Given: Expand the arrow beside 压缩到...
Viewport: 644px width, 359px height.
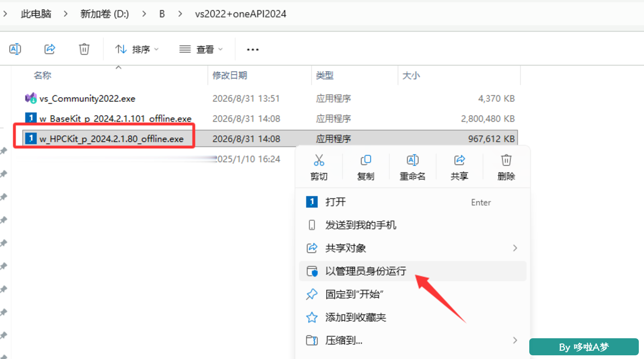Looking at the screenshot, I should (x=515, y=340).
